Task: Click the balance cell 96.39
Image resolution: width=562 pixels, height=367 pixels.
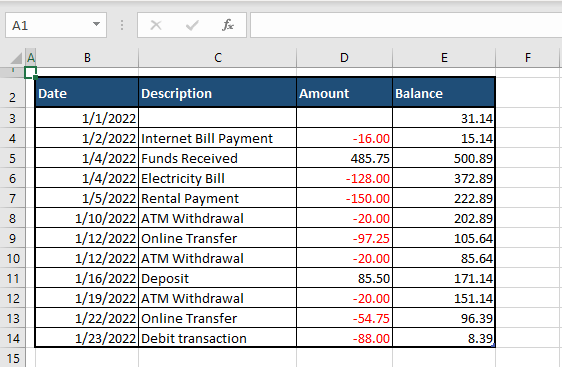Action: coord(444,319)
